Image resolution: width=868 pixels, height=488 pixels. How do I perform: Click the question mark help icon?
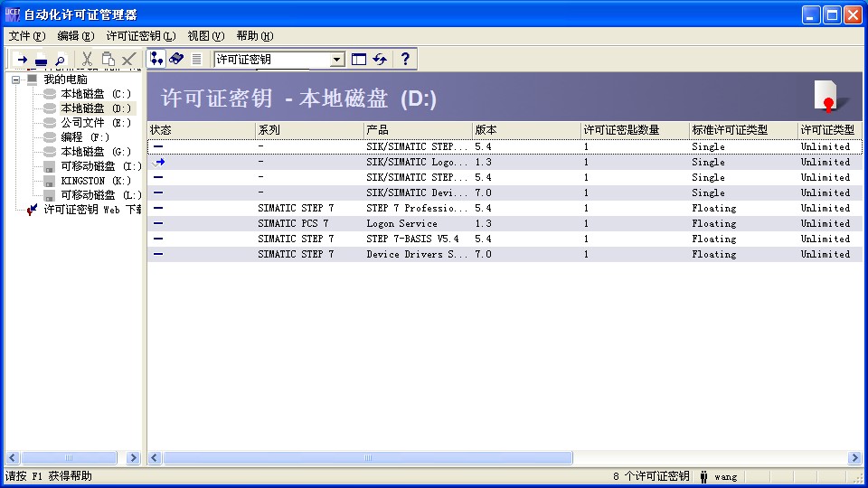click(405, 59)
